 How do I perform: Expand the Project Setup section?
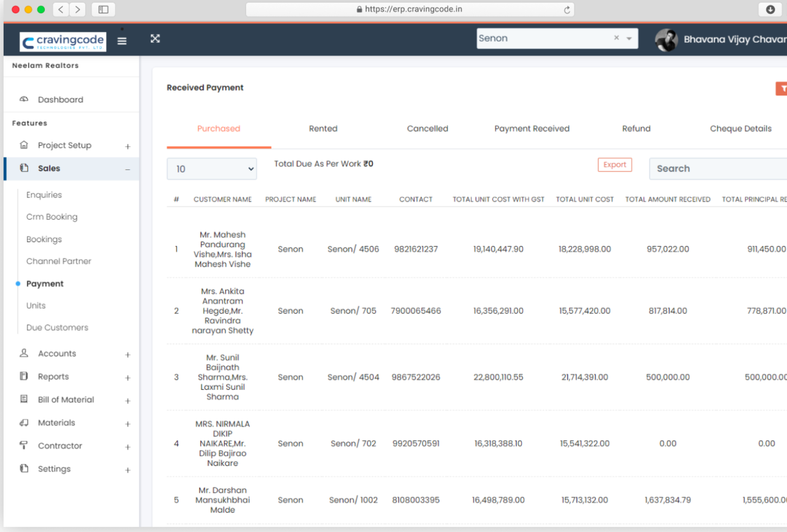pos(128,146)
